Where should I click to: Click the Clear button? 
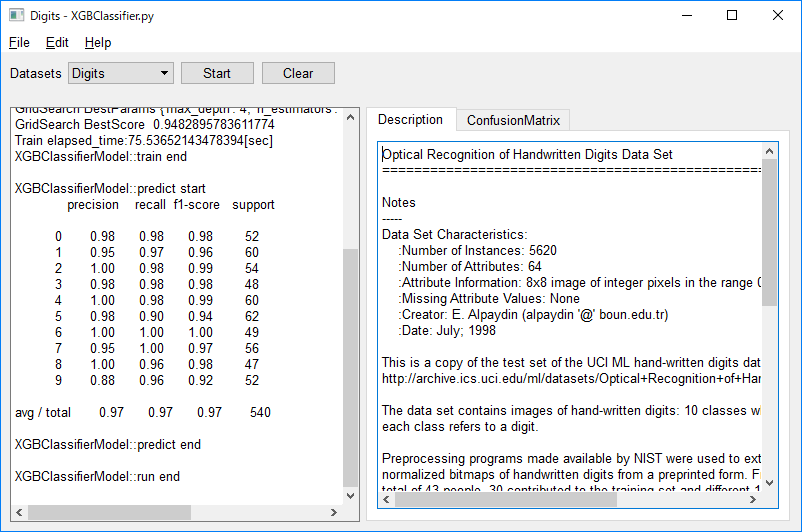[x=298, y=73]
